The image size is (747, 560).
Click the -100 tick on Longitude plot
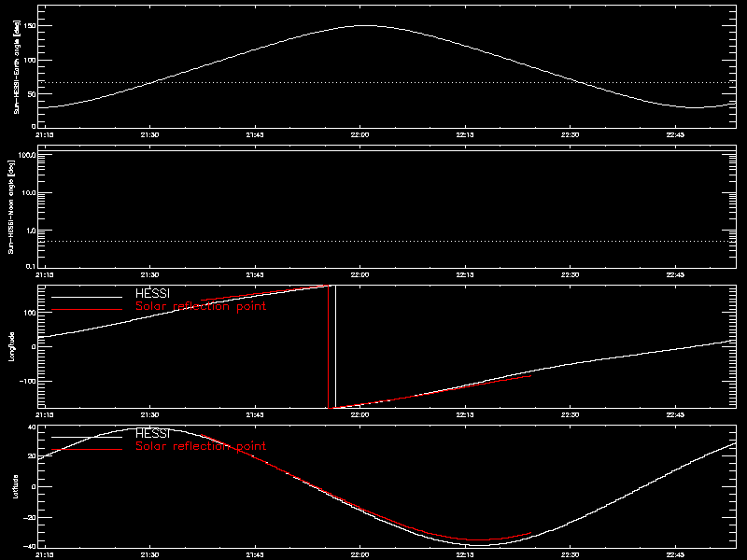[x=28, y=382]
